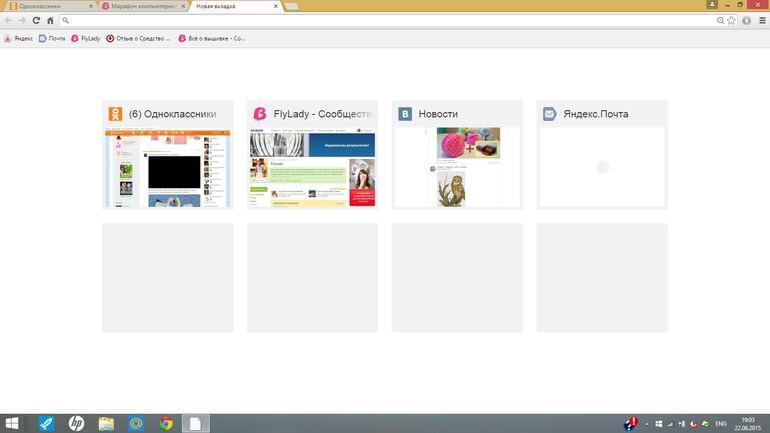The image size is (770, 433).
Task: Open the Всё о вышивке bookmark
Action: [212, 38]
